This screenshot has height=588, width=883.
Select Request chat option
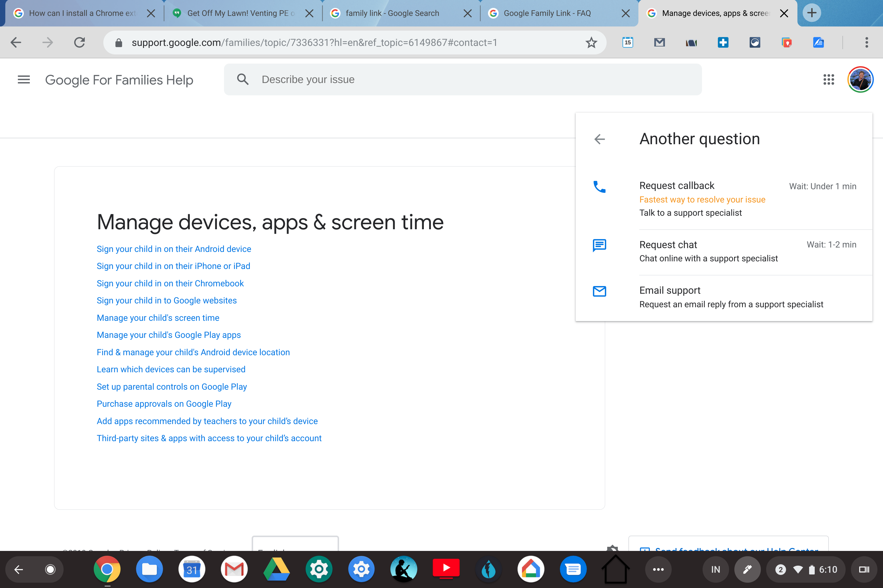(x=724, y=252)
